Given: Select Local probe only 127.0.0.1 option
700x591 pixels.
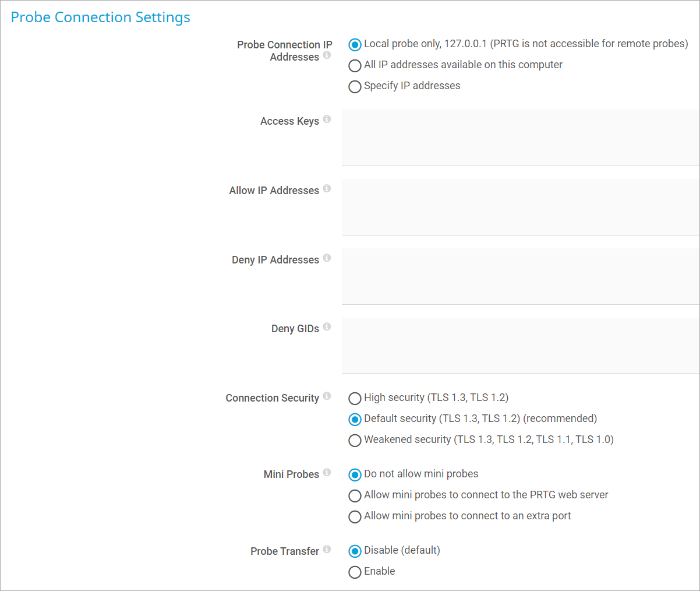Looking at the screenshot, I should (355, 45).
